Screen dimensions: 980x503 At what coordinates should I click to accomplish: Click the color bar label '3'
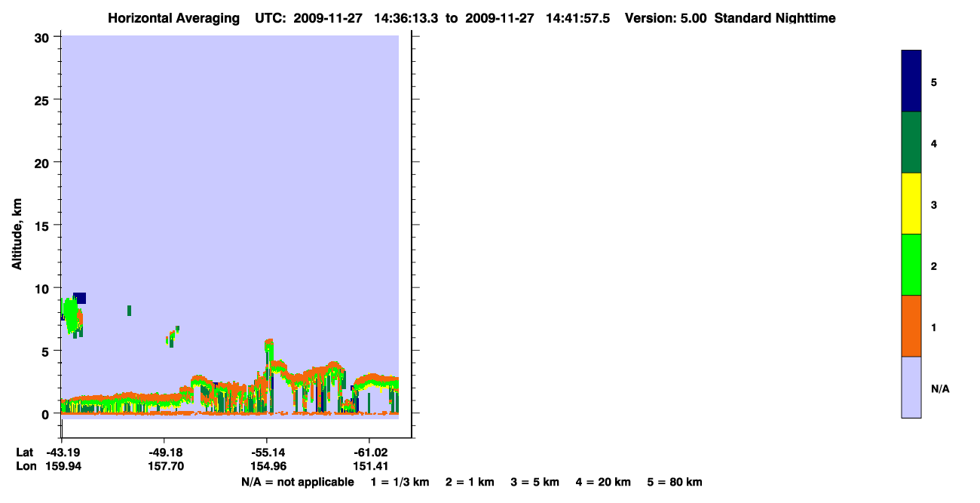coord(934,205)
